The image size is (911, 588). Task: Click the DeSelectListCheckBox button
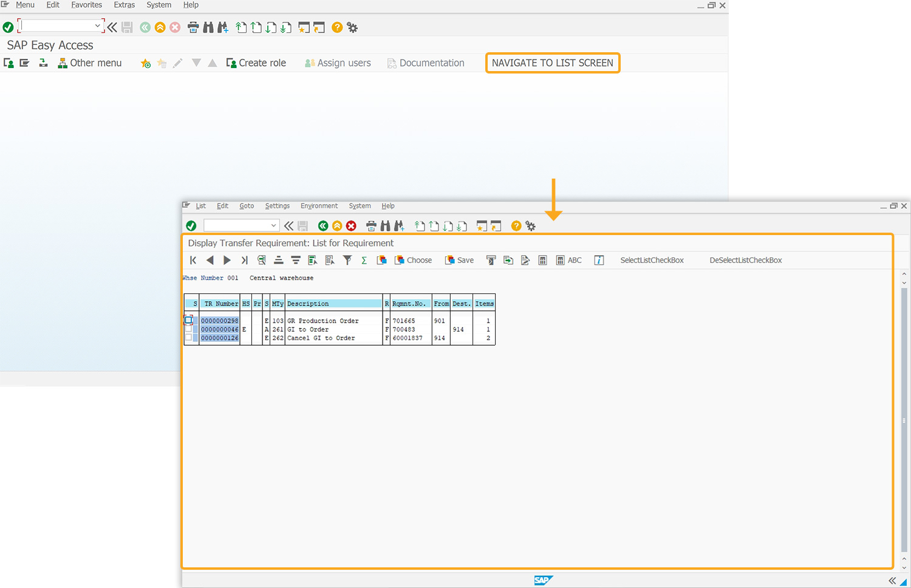click(x=746, y=260)
